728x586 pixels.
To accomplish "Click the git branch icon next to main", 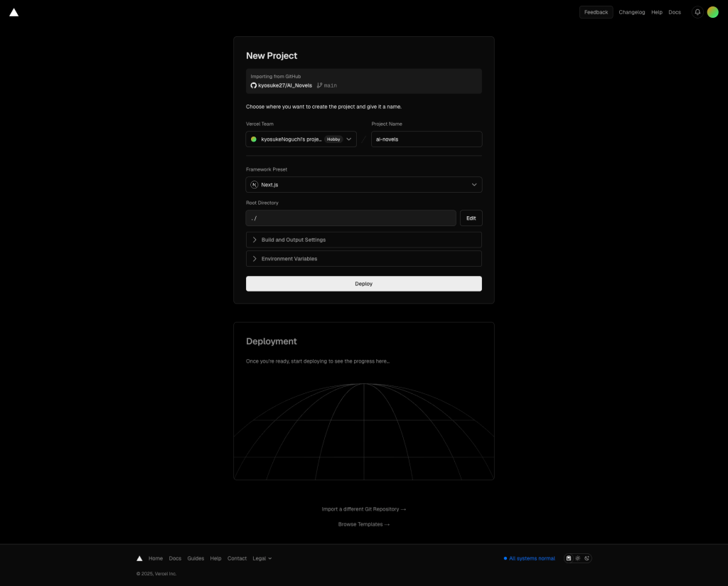I will (319, 85).
